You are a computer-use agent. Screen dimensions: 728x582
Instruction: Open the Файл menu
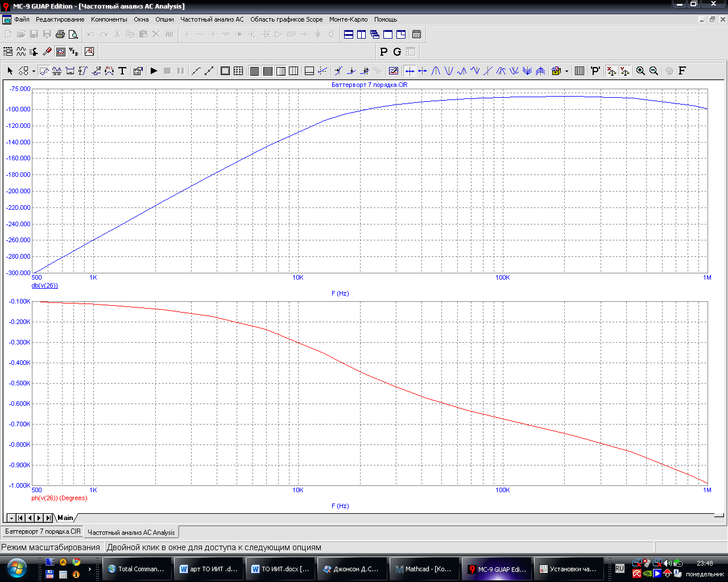(x=22, y=19)
